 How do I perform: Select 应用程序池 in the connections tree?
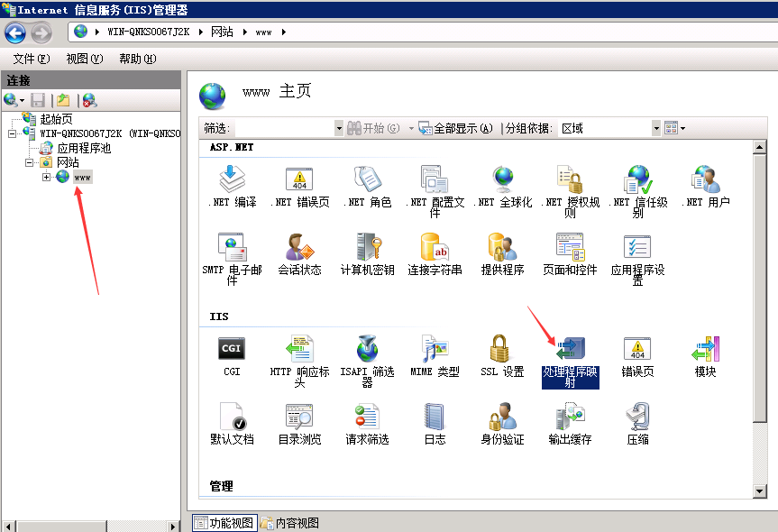[83, 148]
